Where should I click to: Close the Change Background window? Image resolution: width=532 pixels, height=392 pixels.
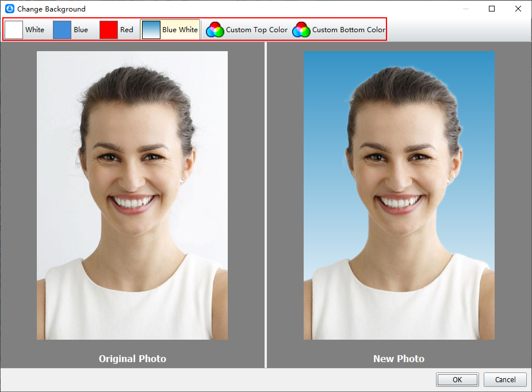pos(518,9)
